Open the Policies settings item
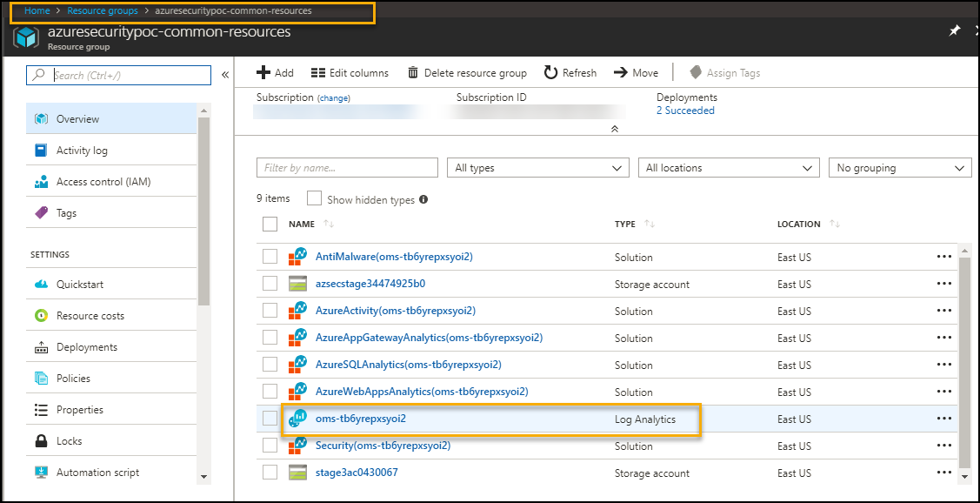 [x=112, y=379]
